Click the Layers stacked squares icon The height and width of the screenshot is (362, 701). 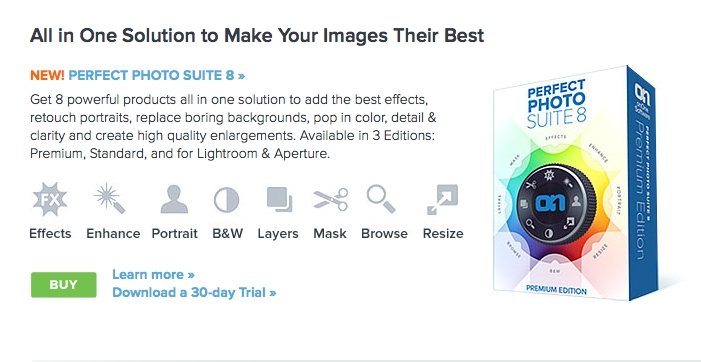coord(279,198)
